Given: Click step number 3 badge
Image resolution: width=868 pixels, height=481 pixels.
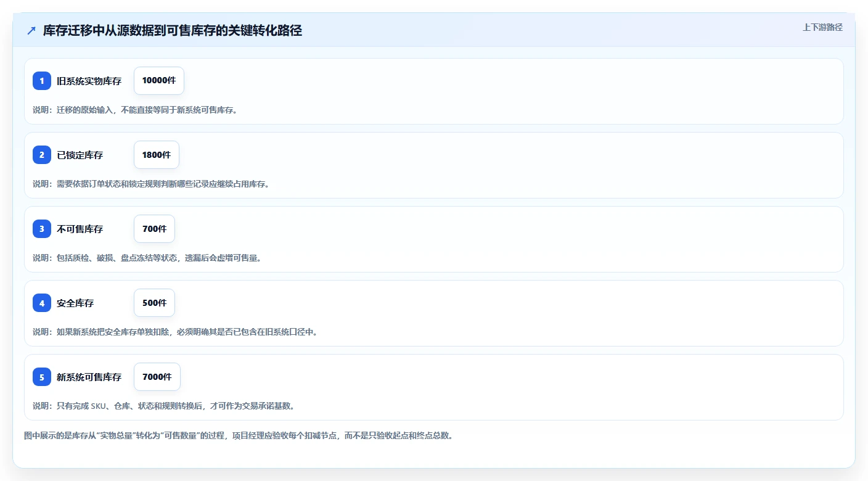Looking at the screenshot, I should [42, 229].
